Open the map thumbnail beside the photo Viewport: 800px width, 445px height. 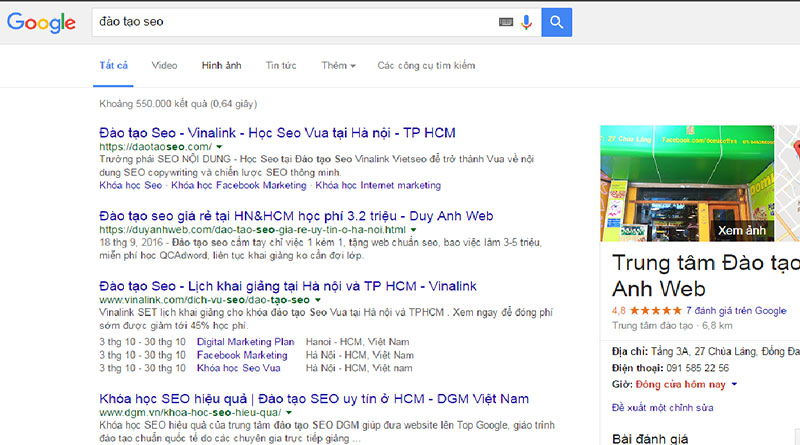tap(787, 183)
